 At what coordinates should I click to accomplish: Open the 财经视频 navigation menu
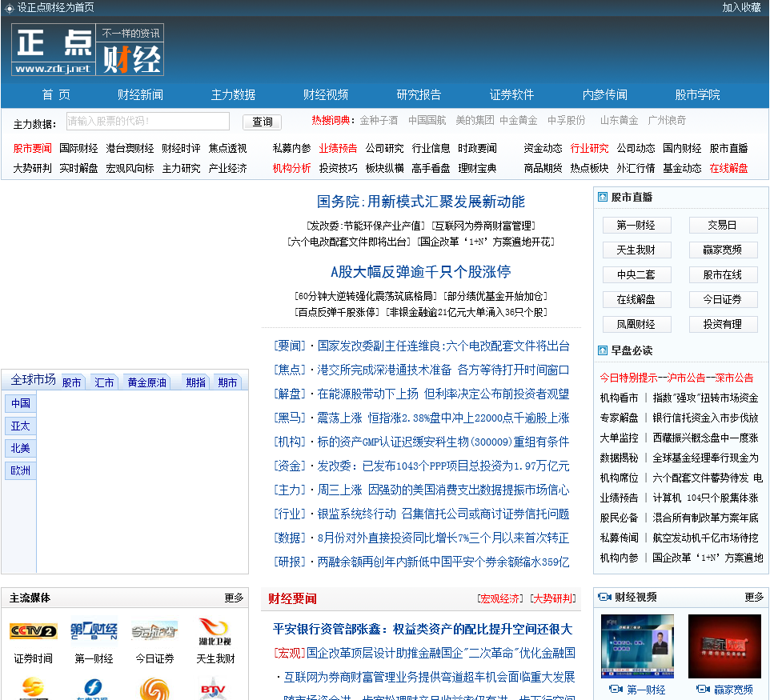326,94
